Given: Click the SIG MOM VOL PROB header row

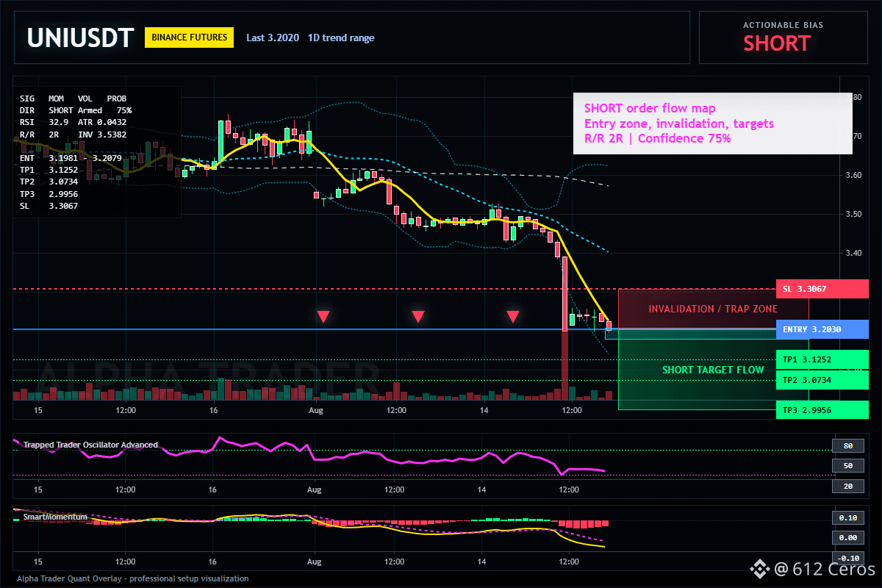Looking at the screenshot, I should click(x=73, y=98).
